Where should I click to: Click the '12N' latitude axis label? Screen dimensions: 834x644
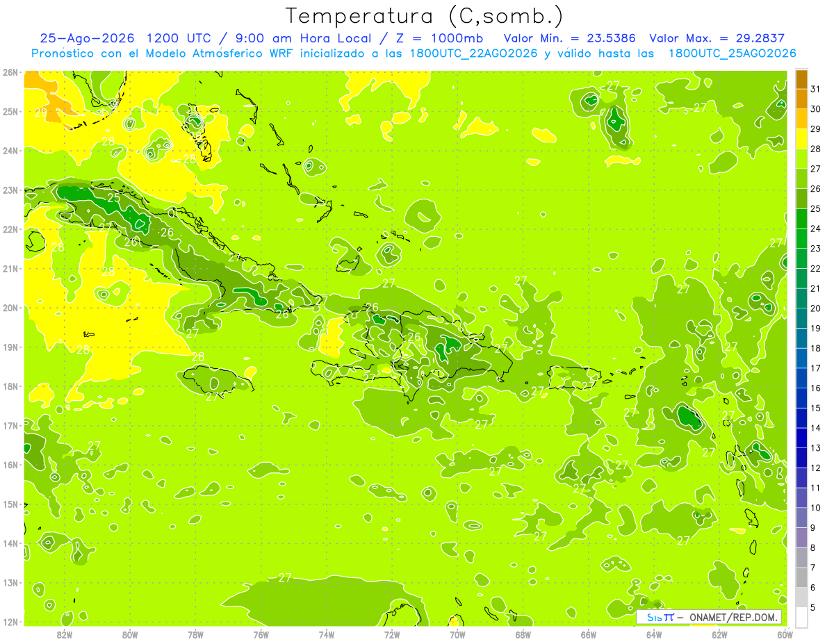click(10, 622)
